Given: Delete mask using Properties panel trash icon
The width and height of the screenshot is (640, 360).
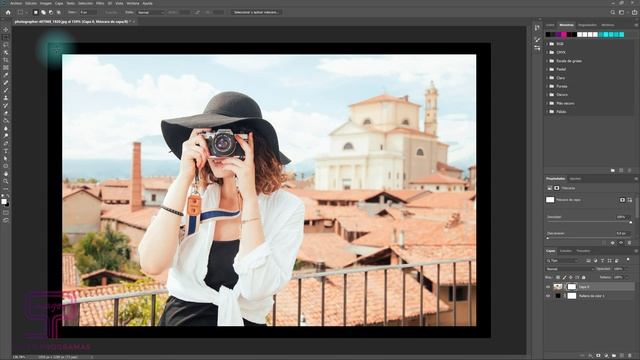Looking at the screenshot, I should coord(629,243).
